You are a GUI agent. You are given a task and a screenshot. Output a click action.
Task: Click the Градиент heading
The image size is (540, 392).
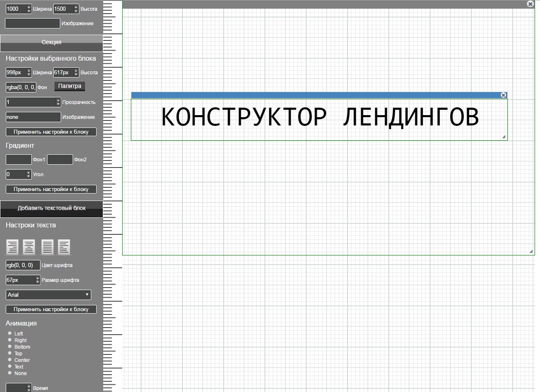coord(20,146)
